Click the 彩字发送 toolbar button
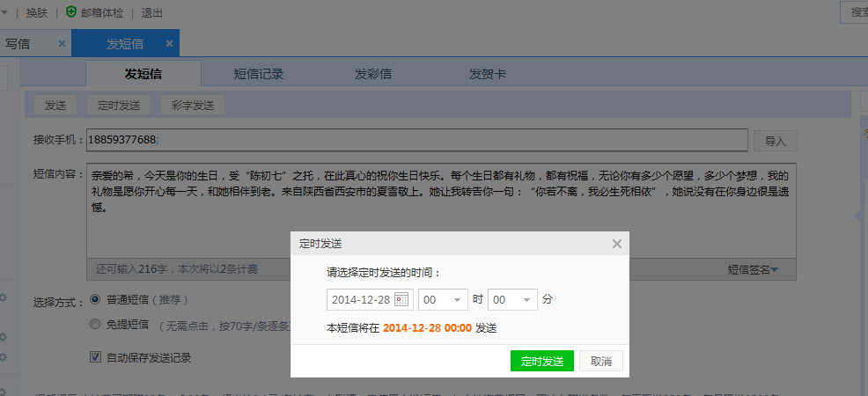This screenshot has height=396, width=868. coord(193,105)
